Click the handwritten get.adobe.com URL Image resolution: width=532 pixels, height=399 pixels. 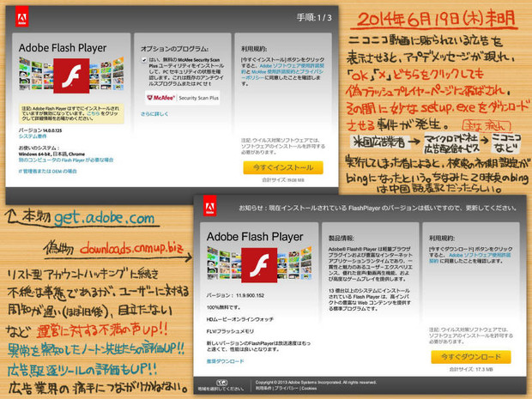pos(104,217)
